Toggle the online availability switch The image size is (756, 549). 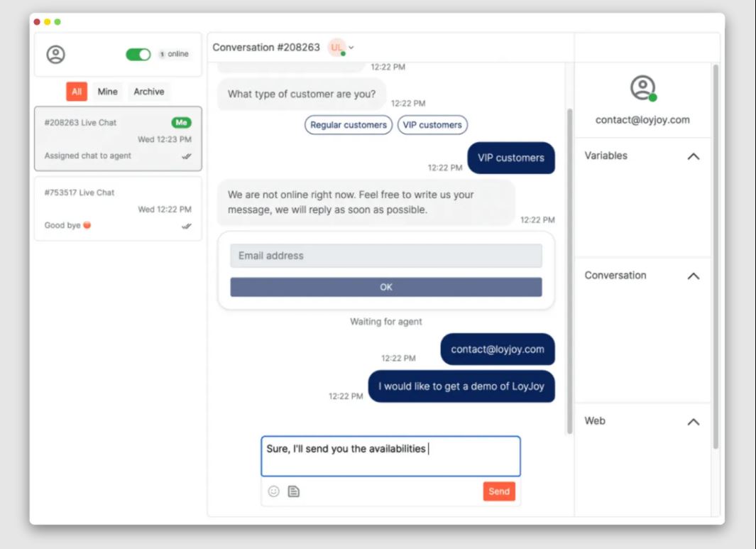tap(138, 55)
